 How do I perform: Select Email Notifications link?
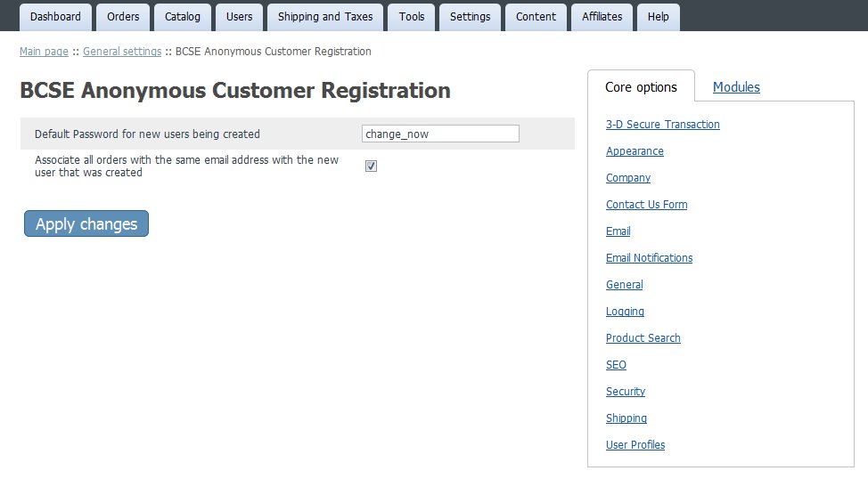(x=649, y=257)
